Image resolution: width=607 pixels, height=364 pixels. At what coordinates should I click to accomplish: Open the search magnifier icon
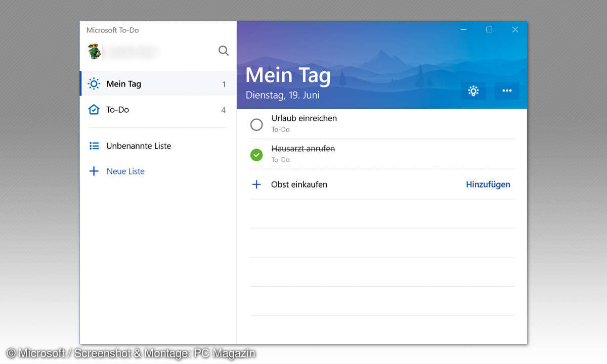[x=224, y=51]
